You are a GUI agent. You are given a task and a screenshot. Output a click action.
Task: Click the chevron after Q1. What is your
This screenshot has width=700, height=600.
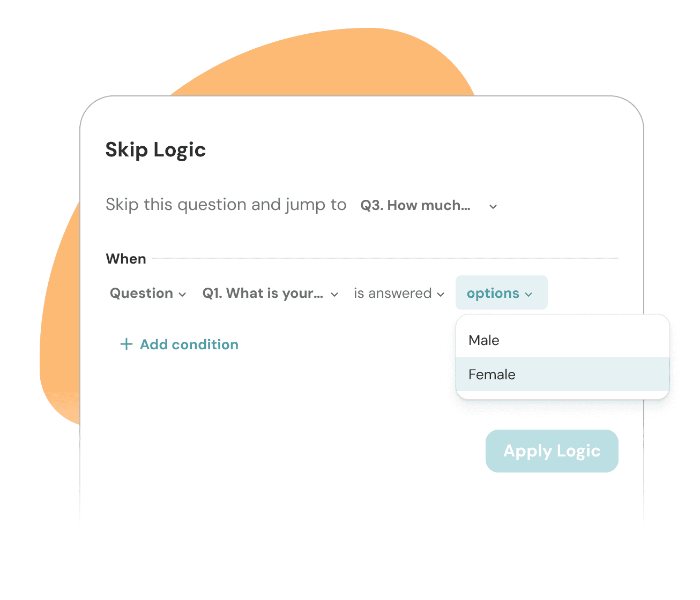tap(334, 295)
